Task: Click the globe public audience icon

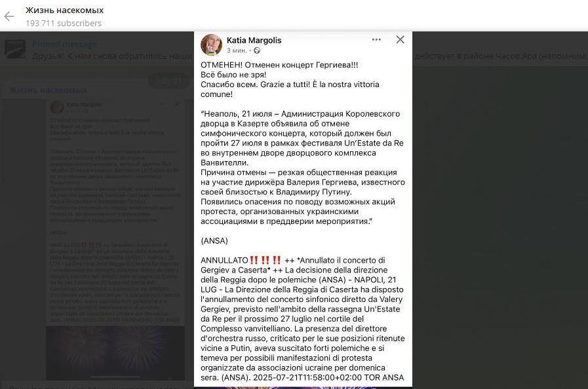Action: pos(257,50)
